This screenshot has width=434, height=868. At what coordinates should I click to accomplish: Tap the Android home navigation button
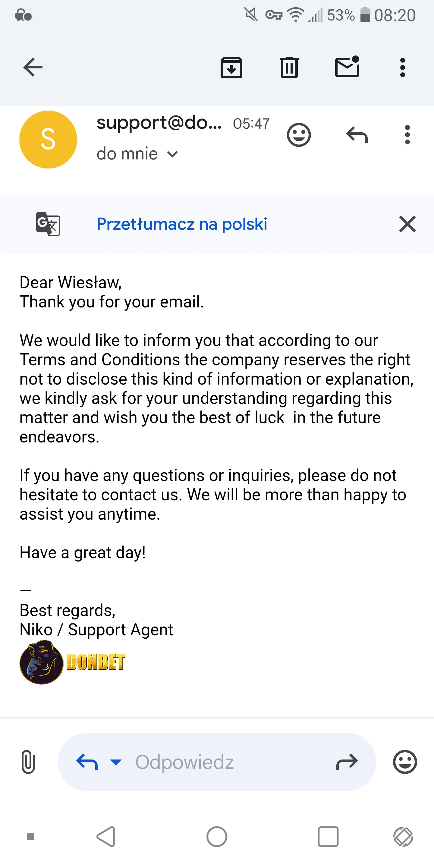click(x=217, y=836)
